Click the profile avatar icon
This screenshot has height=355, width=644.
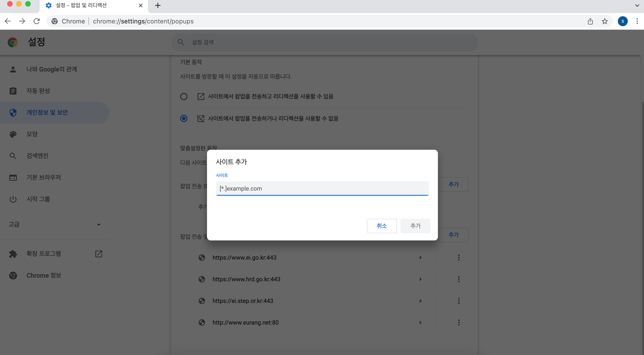click(x=623, y=21)
